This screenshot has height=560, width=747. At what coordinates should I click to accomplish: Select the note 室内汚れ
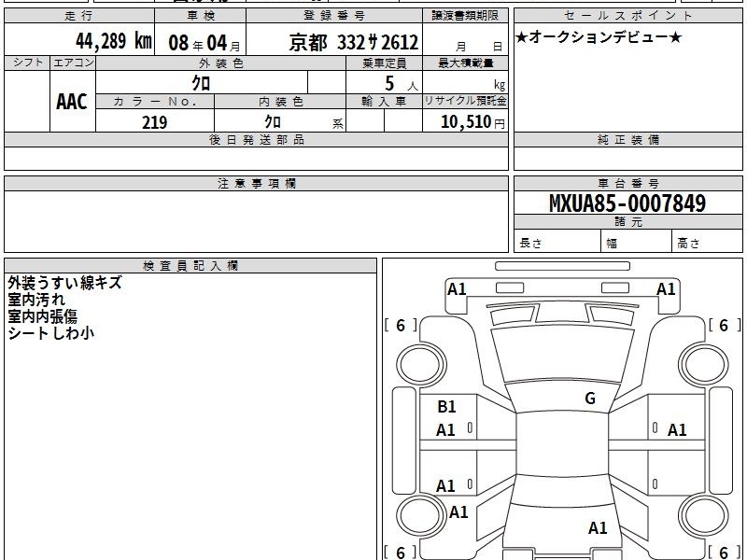pos(36,300)
